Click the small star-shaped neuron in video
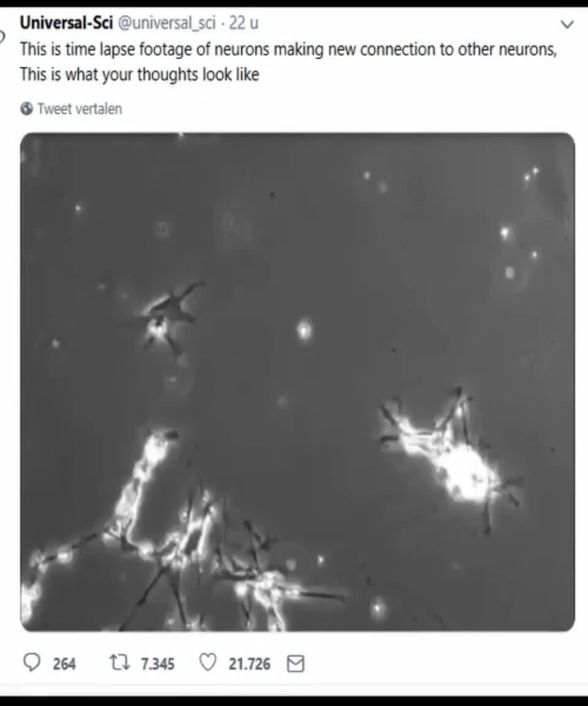 (164, 315)
